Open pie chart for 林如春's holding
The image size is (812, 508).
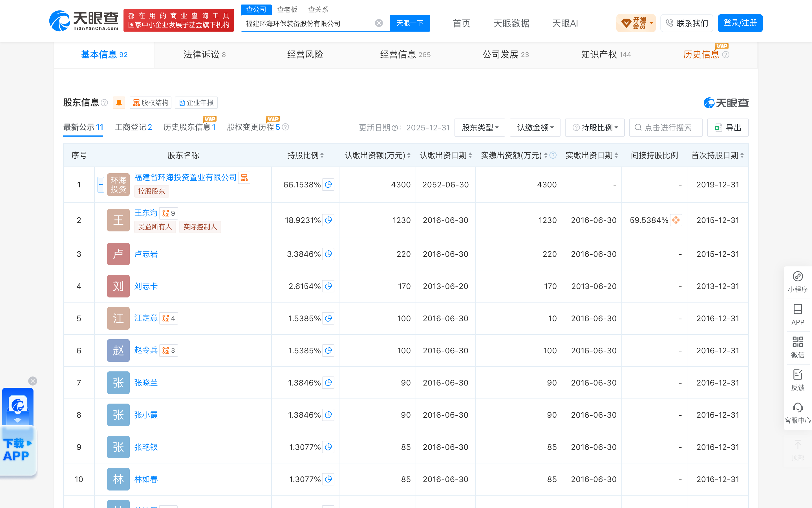pos(328,479)
